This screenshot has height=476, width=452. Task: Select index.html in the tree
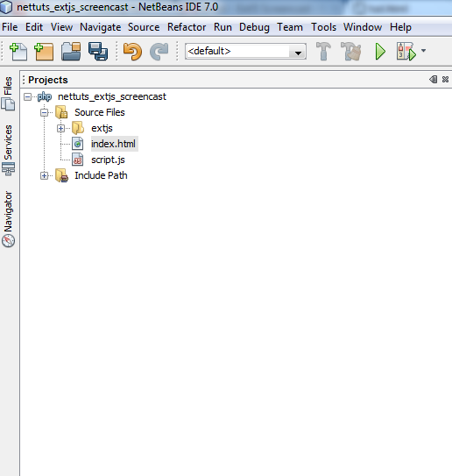114,144
